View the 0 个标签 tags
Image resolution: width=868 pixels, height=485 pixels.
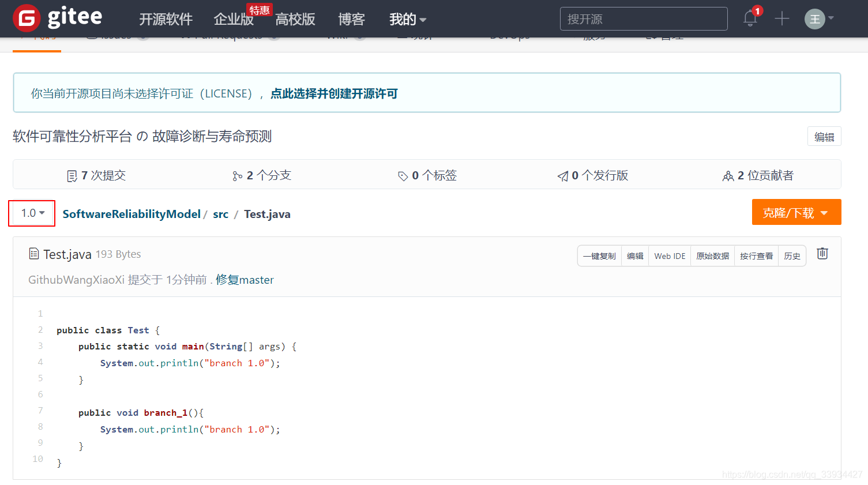point(427,175)
